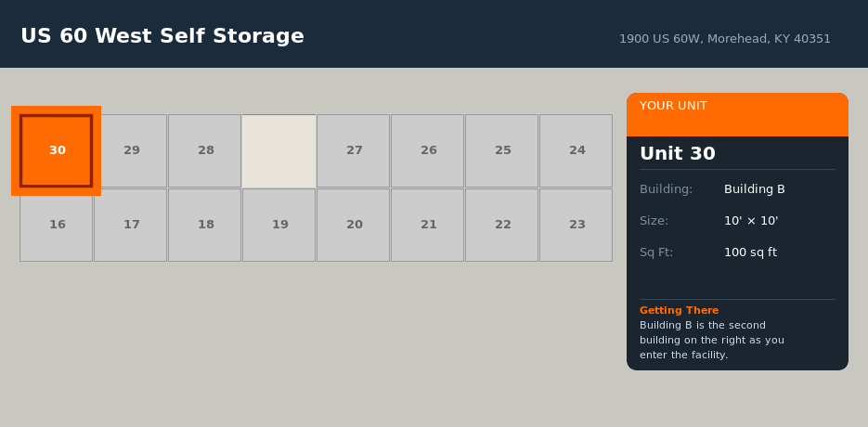Choose unit 27 tile
868x427 pixels.
point(354,150)
